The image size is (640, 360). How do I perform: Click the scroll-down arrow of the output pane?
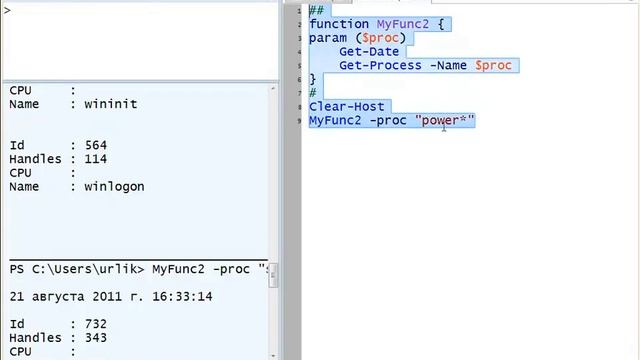coord(273,356)
